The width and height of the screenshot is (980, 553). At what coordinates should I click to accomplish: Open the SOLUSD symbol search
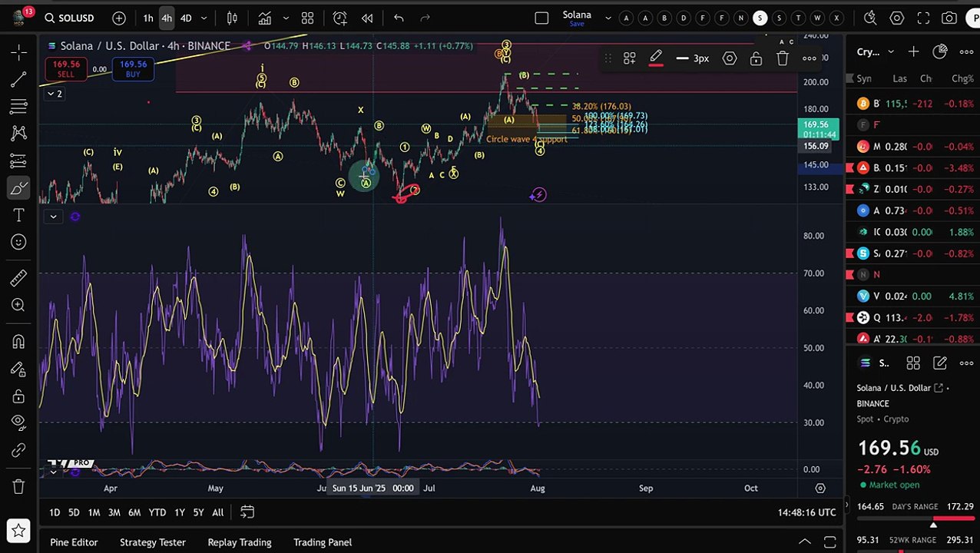pyautogui.click(x=69, y=18)
